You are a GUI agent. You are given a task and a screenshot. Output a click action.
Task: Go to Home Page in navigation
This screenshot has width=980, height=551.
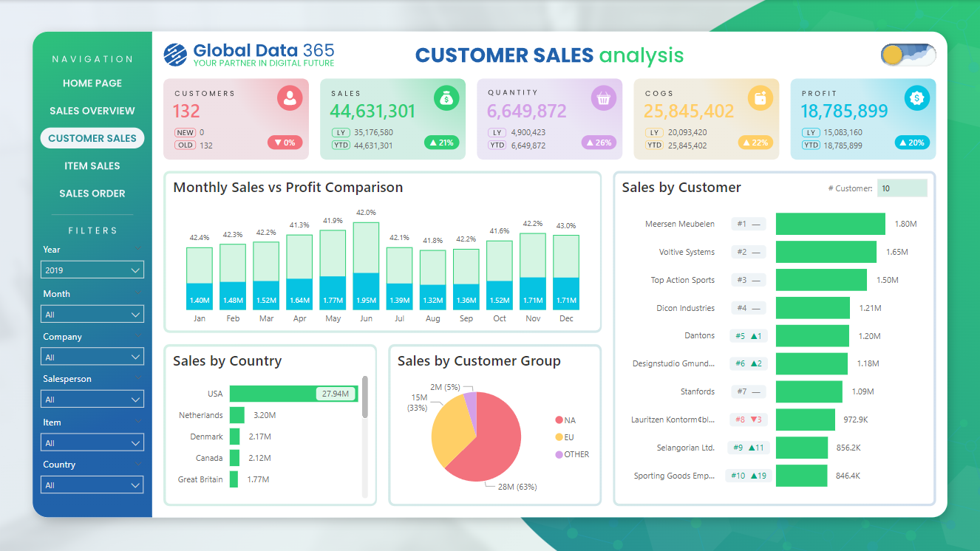click(92, 83)
